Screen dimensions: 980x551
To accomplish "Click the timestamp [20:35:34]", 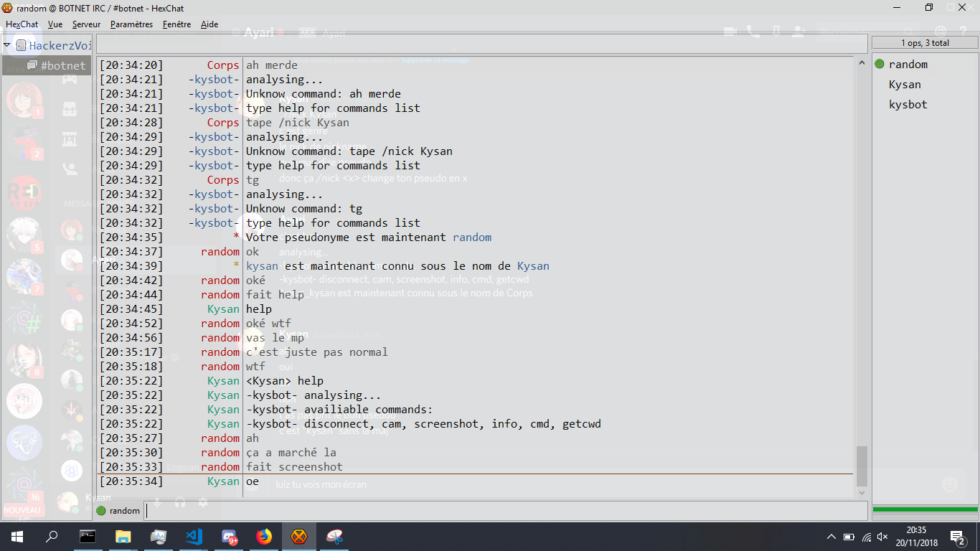I will pos(131,481).
